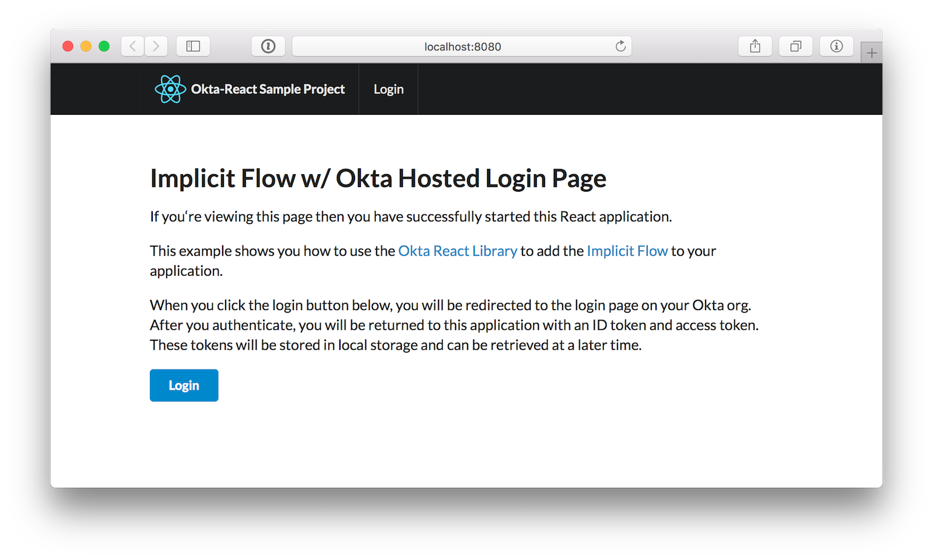This screenshot has width=933, height=560.
Task: Open the Share menu in toolbar
Action: (755, 46)
